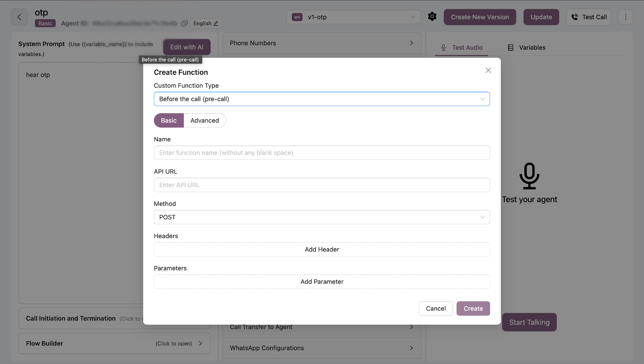Image resolution: width=644 pixels, height=364 pixels.
Task: Click the Create New Version button
Action: (480, 17)
